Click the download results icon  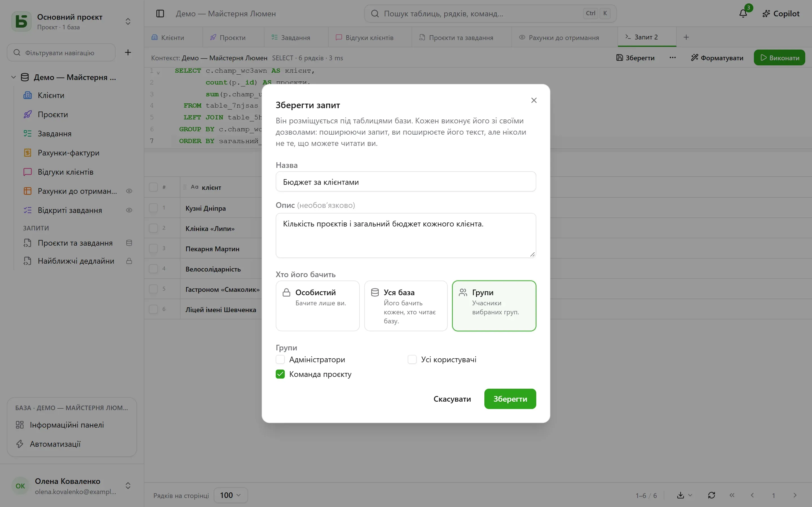pos(680,495)
